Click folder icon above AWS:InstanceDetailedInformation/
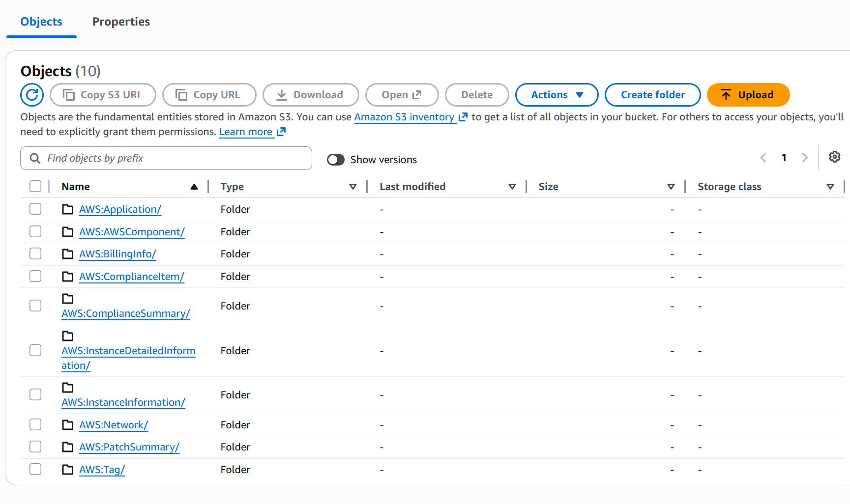Viewport: 850px width, 504px height. (68, 336)
